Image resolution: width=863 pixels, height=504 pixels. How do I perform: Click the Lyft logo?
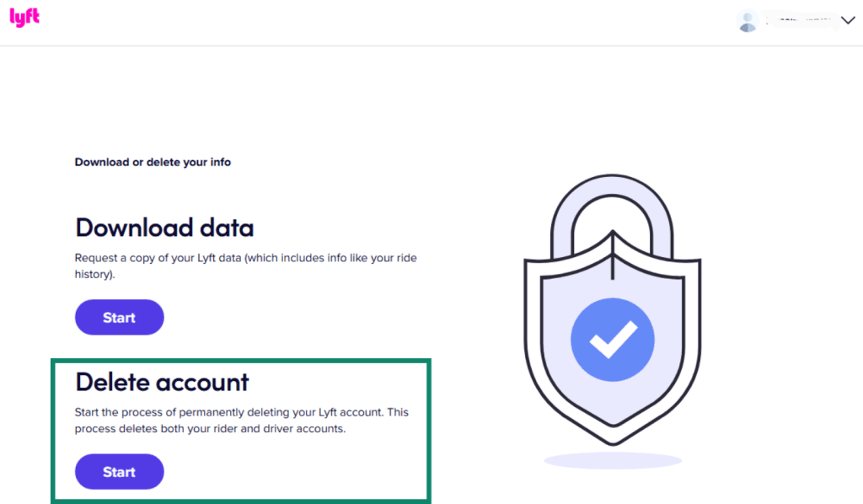click(24, 18)
